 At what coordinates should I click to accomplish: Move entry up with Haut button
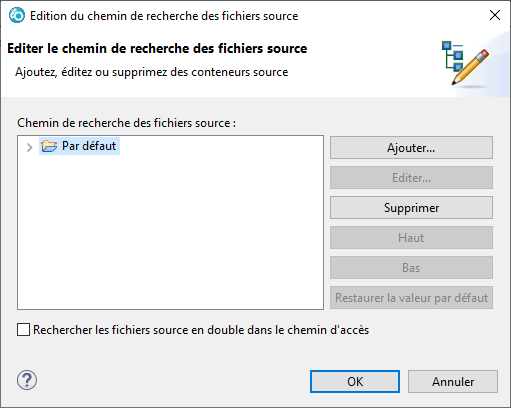tap(411, 238)
